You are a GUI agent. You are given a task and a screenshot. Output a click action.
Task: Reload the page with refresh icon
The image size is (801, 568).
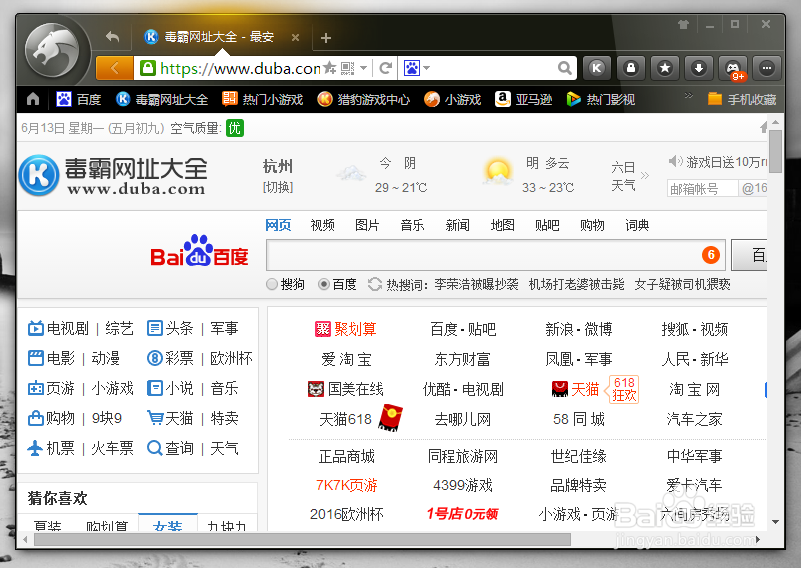pos(386,67)
